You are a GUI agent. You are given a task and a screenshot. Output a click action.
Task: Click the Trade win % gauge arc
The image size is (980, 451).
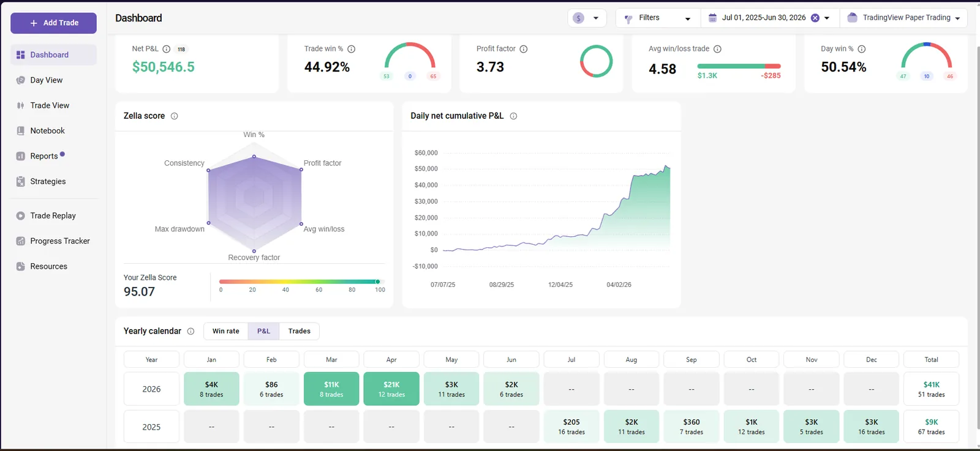pyautogui.click(x=410, y=55)
